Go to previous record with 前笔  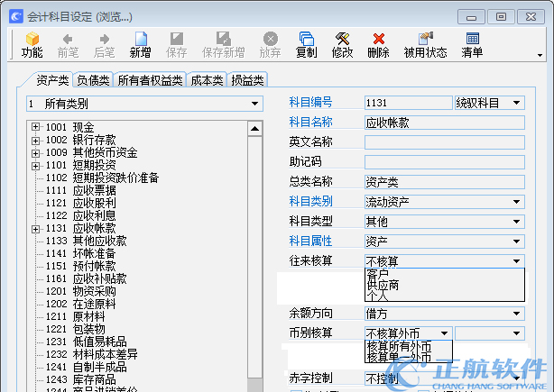68,44
